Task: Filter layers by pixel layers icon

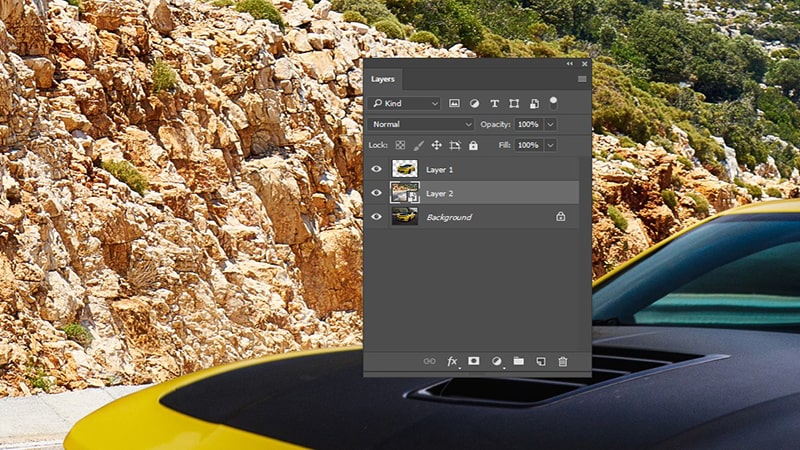Action: coord(454,103)
